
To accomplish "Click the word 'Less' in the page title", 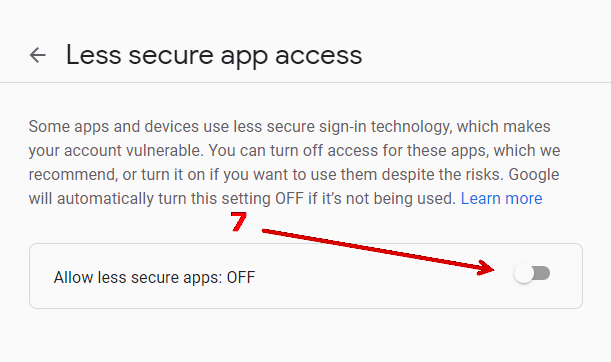I will click(x=94, y=55).
